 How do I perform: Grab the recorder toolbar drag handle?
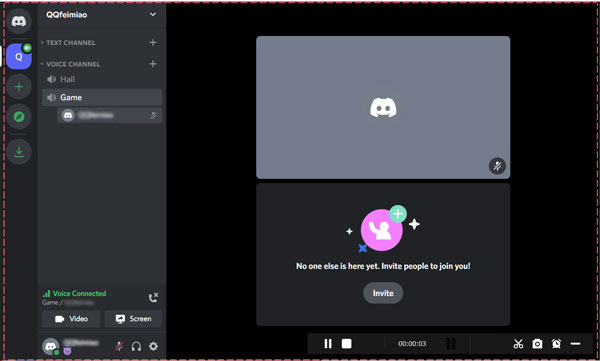[x=451, y=344]
